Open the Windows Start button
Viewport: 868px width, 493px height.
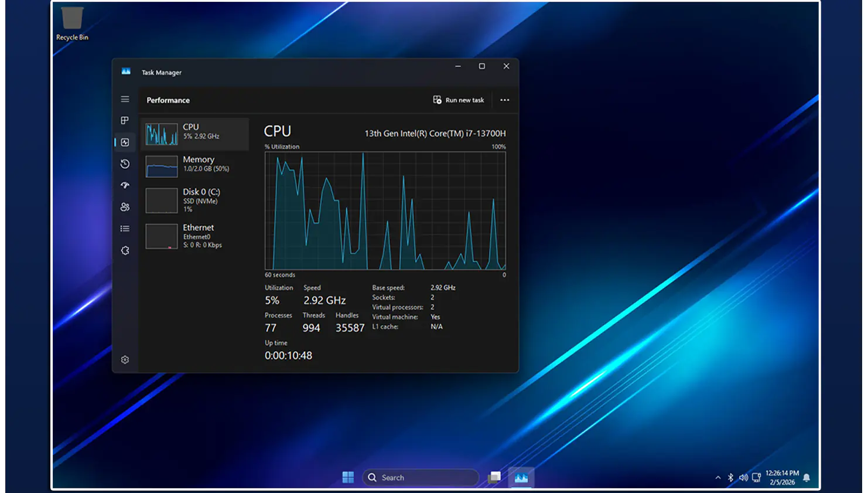pyautogui.click(x=348, y=477)
